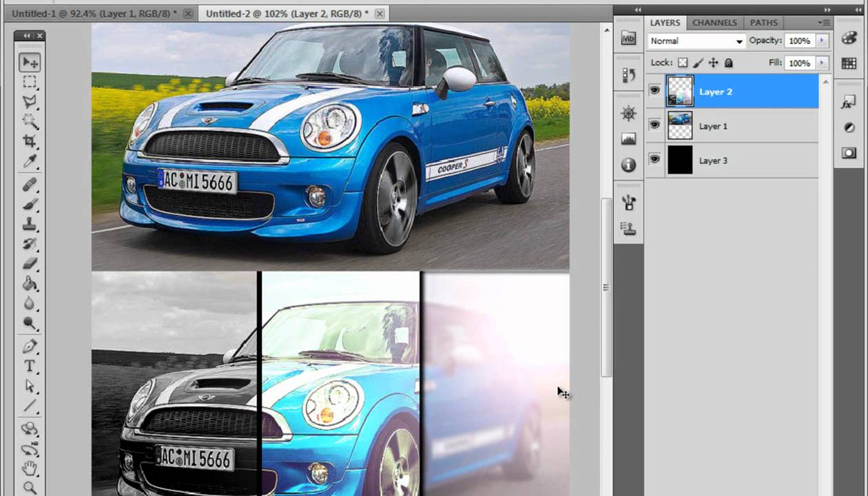Image resolution: width=868 pixels, height=496 pixels.
Task: Open the blend mode Normal dropdown
Action: click(x=696, y=41)
